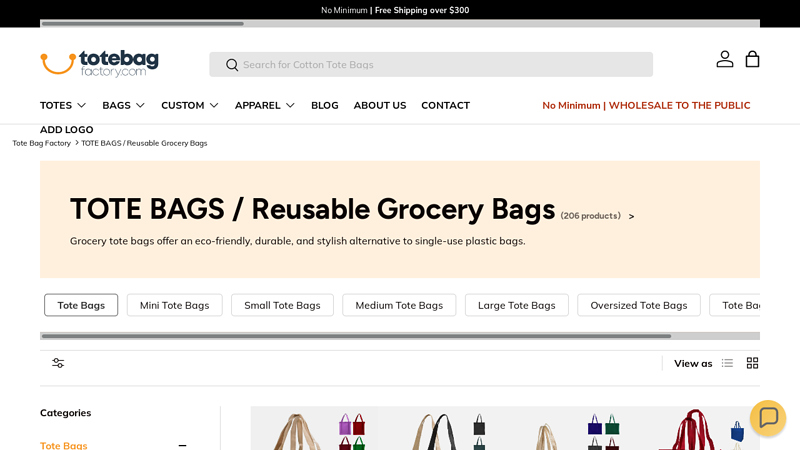
Task: Open the ADD LOGO menu item
Action: (67, 130)
